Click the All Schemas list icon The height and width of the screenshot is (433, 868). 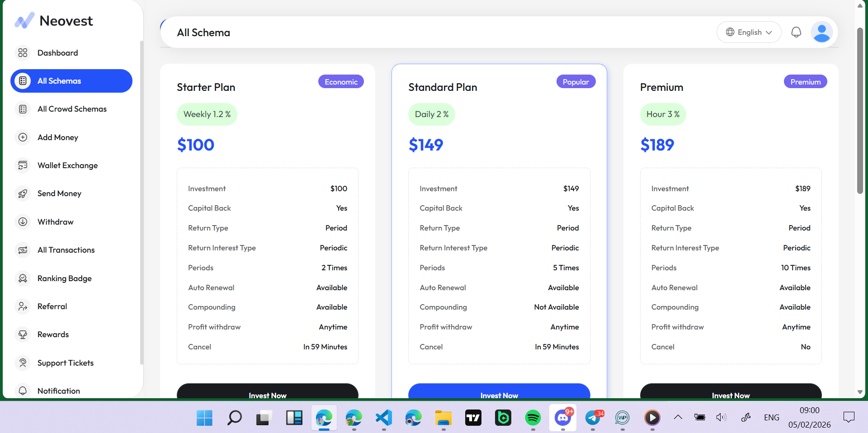coord(23,81)
